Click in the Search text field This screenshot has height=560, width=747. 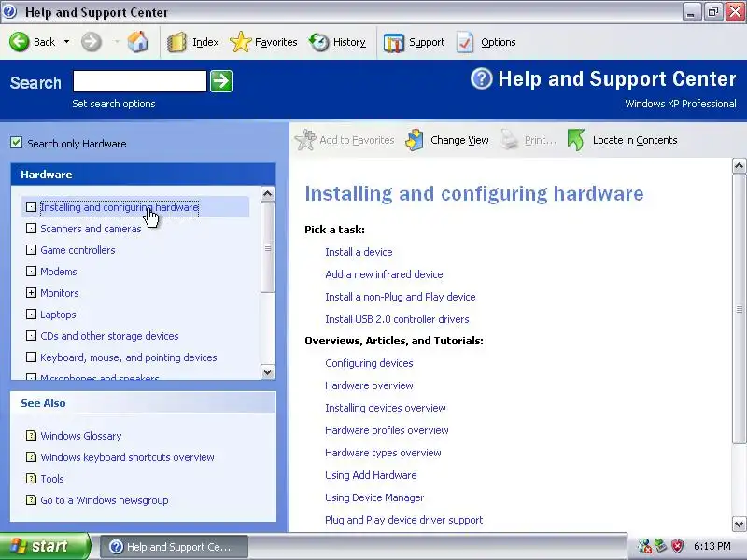tap(139, 81)
